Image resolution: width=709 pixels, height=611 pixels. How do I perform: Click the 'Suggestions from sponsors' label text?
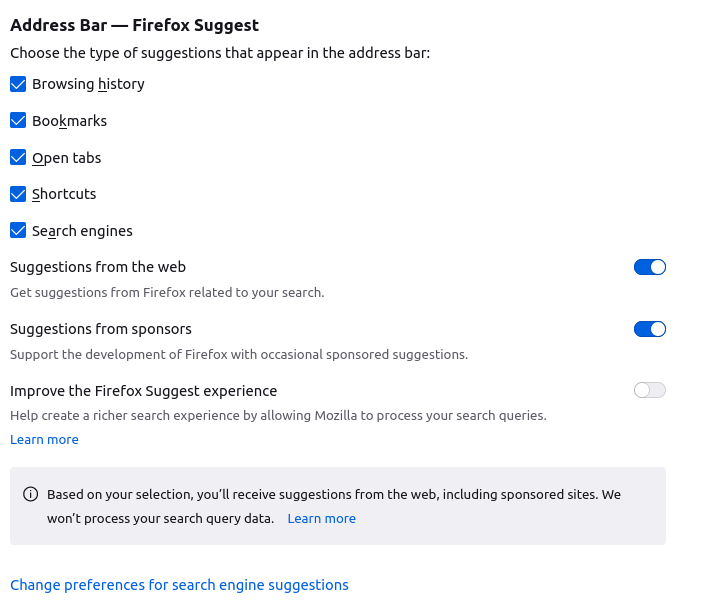point(101,329)
